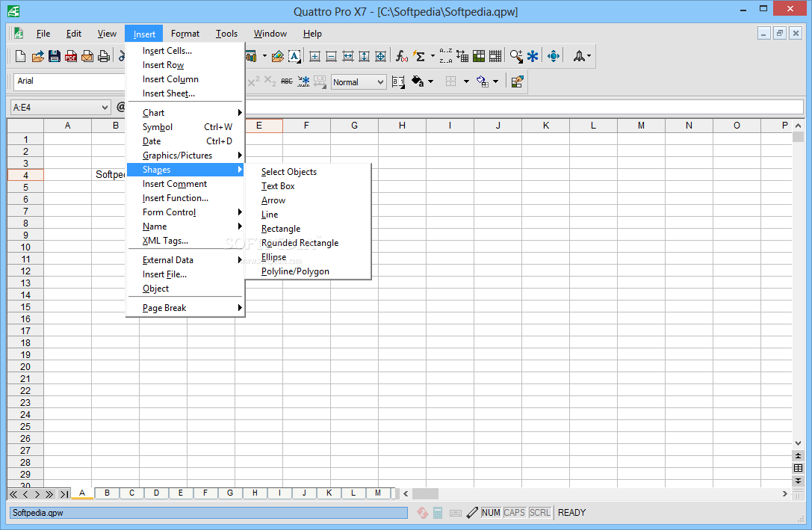Fit column width using horizontal arrows icon
The width and height of the screenshot is (812, 530).
(x=347, y=57)
